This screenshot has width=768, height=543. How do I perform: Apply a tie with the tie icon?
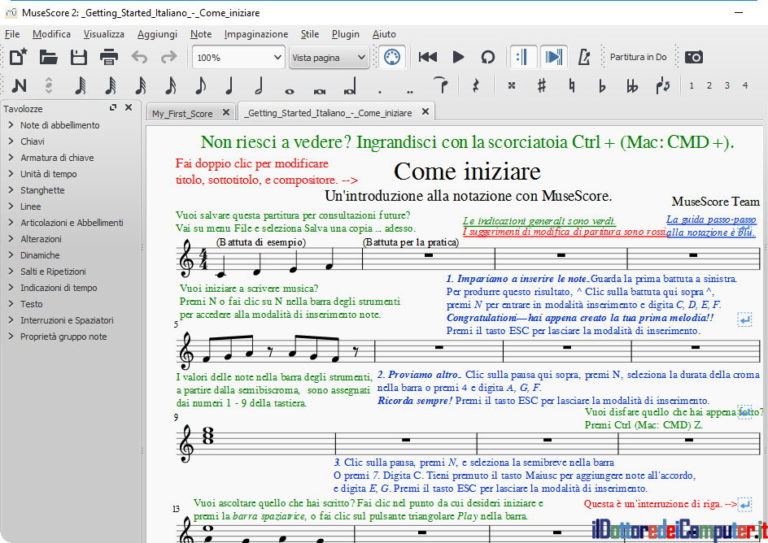[x=441, y=85]
